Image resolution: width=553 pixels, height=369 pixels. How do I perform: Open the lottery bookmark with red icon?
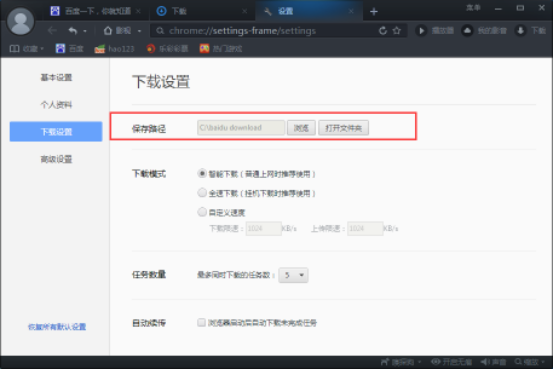point(167,49)
